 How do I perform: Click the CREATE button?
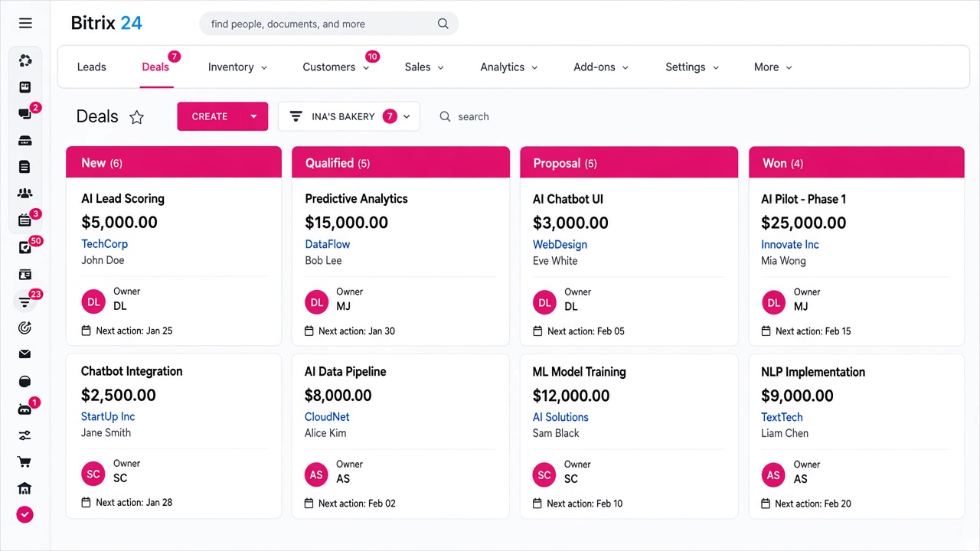point(210,116)
